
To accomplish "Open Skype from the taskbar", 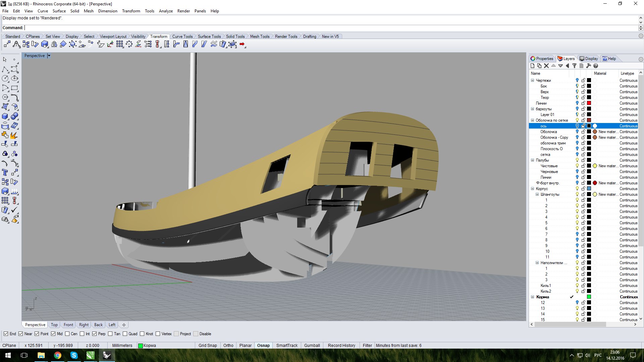I will coord(74,355).
